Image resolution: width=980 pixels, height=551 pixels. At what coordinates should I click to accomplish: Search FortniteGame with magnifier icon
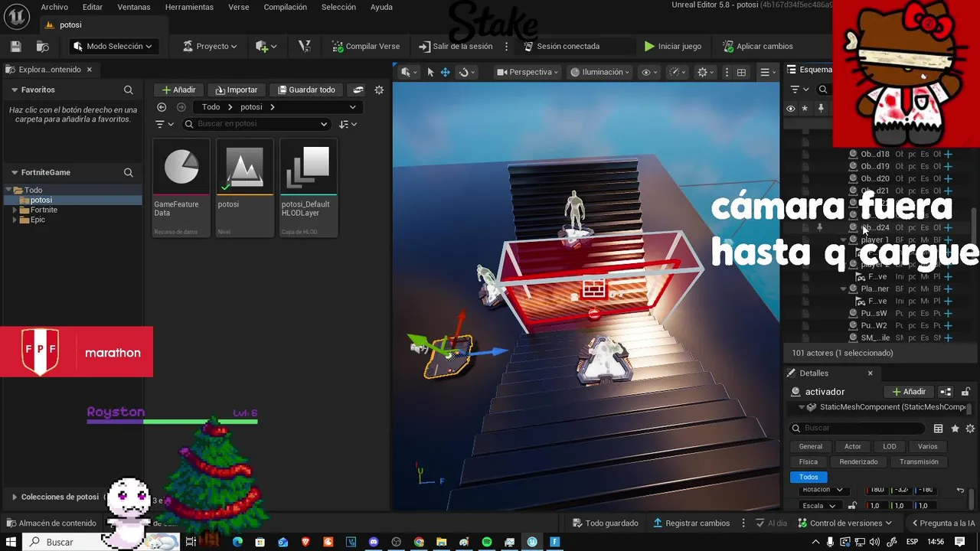(x=129, y=173)
